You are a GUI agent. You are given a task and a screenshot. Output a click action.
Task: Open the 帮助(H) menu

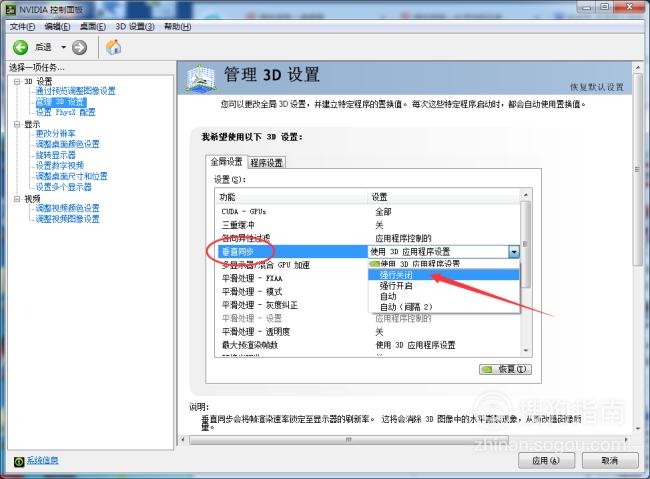coord(177,27)
